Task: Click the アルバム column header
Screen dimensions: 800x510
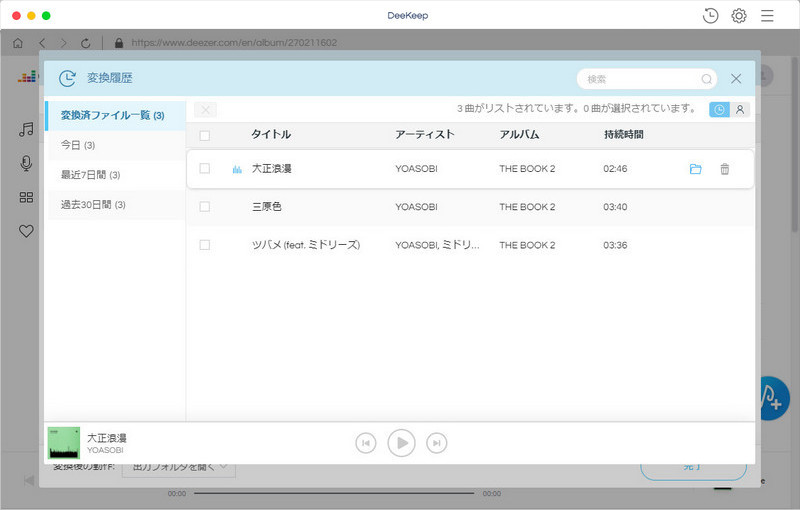Action: 519,135
